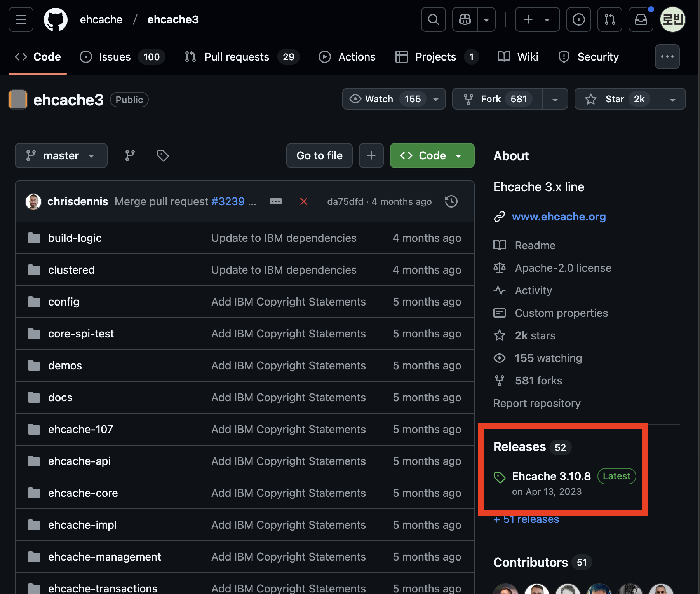
Task: Open the master branch selector
Action: click(x=61, y=155)
